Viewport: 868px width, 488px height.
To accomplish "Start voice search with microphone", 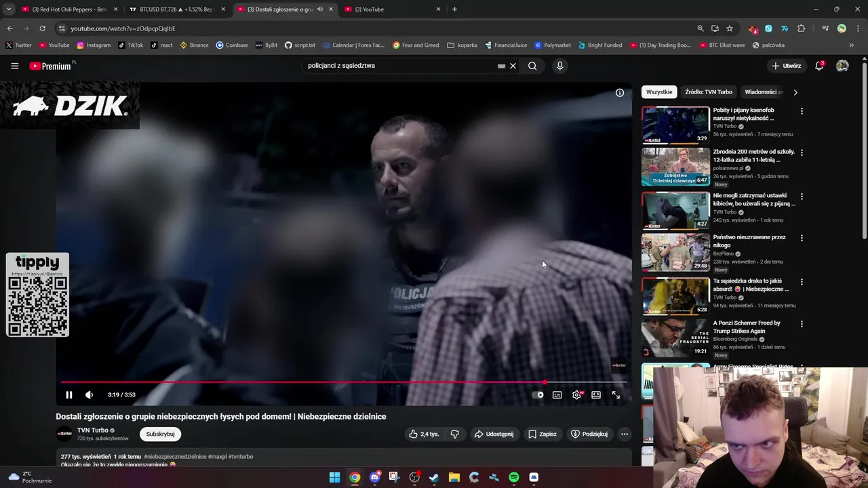I will pyautogui.click(x=559, y=66).
